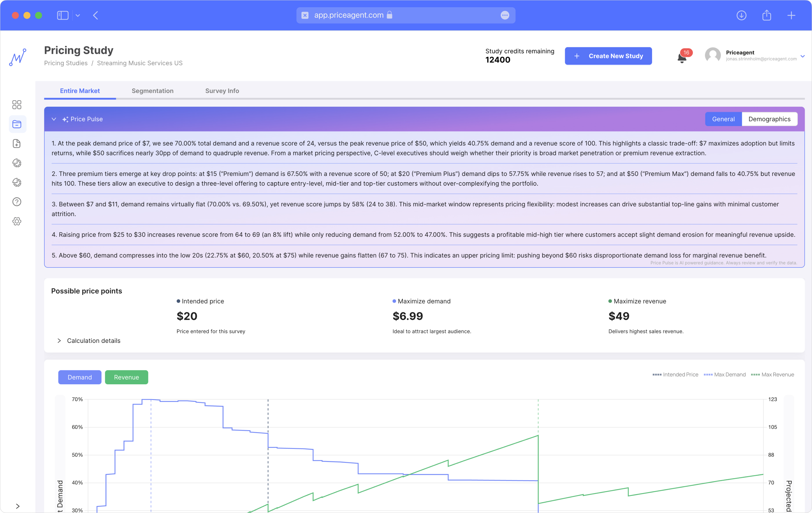Click the pricing studies folder sidebar icon
This screenshot has height=513, width=812.
point(17,124)
